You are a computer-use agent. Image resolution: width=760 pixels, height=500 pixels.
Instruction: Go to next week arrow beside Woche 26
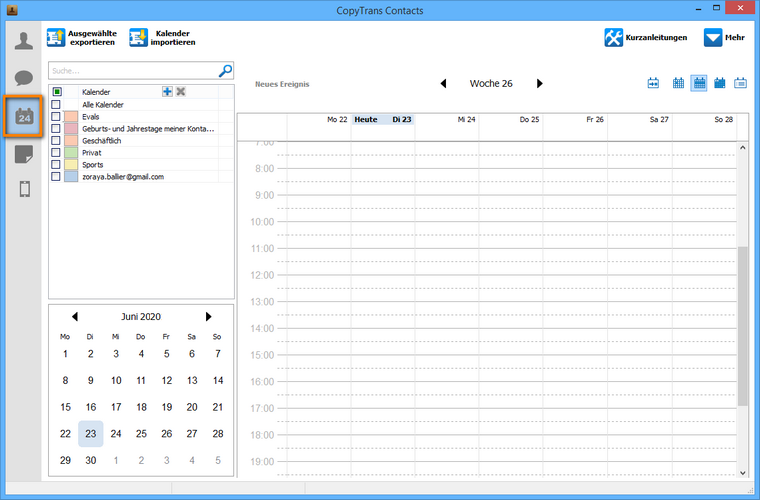539,83
